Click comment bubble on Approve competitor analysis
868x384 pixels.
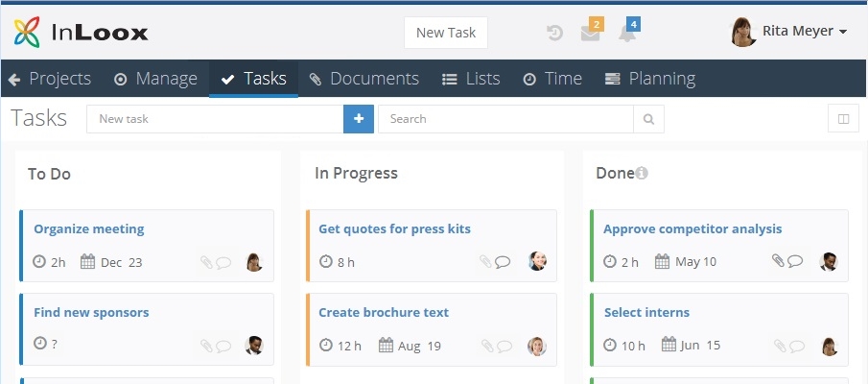tap(795, 260)
